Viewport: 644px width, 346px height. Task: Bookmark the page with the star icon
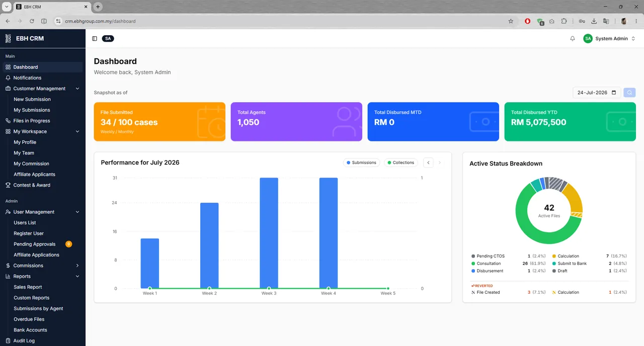pyautogui.click(x=511, y=21)
